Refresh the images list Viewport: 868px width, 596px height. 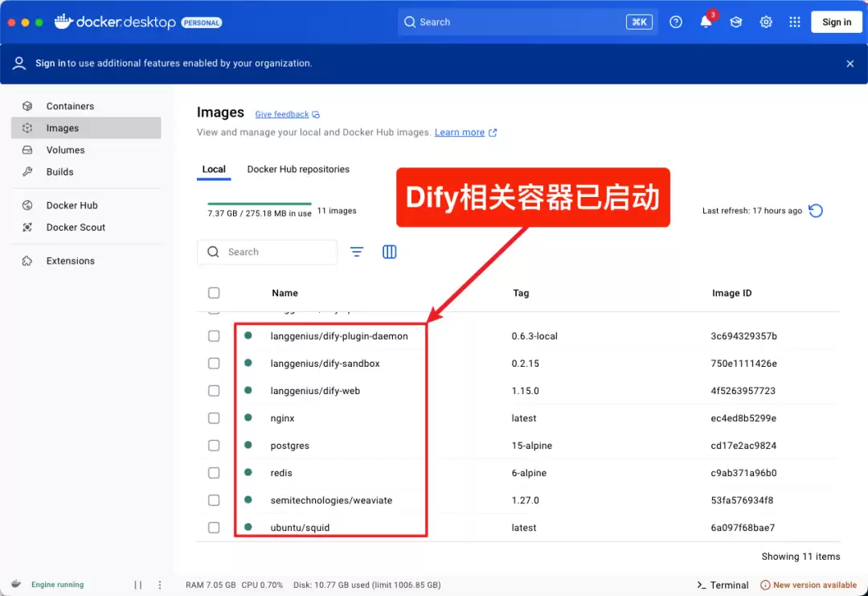coord(816,211)
